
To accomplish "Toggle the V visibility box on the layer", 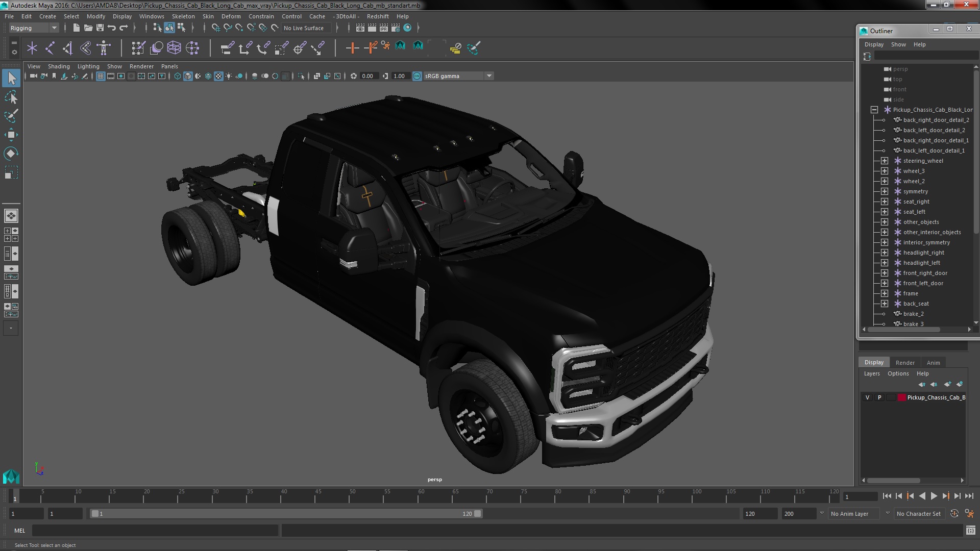I will click(867, 397).
